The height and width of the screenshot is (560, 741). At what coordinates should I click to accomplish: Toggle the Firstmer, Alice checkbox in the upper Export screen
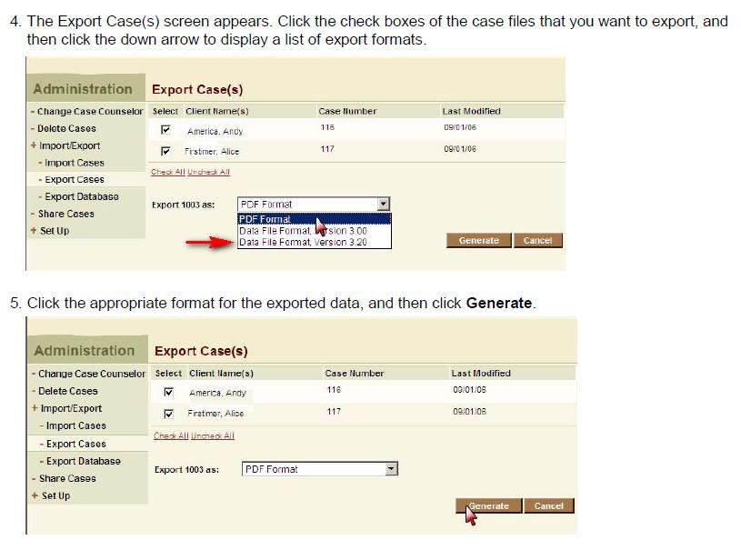point(165,151)
